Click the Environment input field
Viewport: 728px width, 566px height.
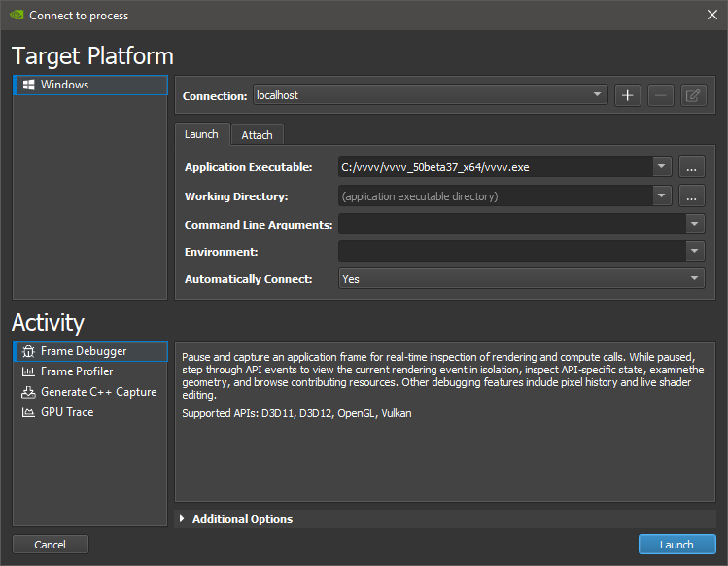click(x=512, y=252)
